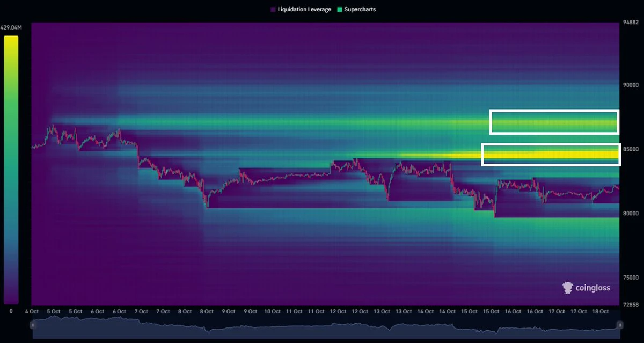Toggle the Liquidation Leverage legend series
Viewport: 644px width, 343px height.
[x=301, y=10]
